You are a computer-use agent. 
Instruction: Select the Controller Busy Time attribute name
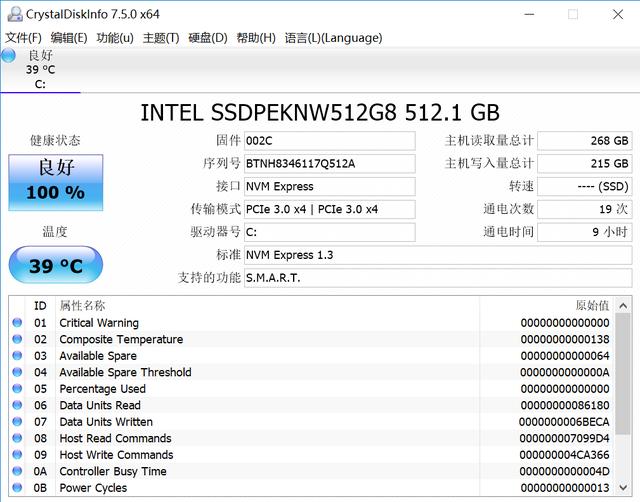click(113, 471)
